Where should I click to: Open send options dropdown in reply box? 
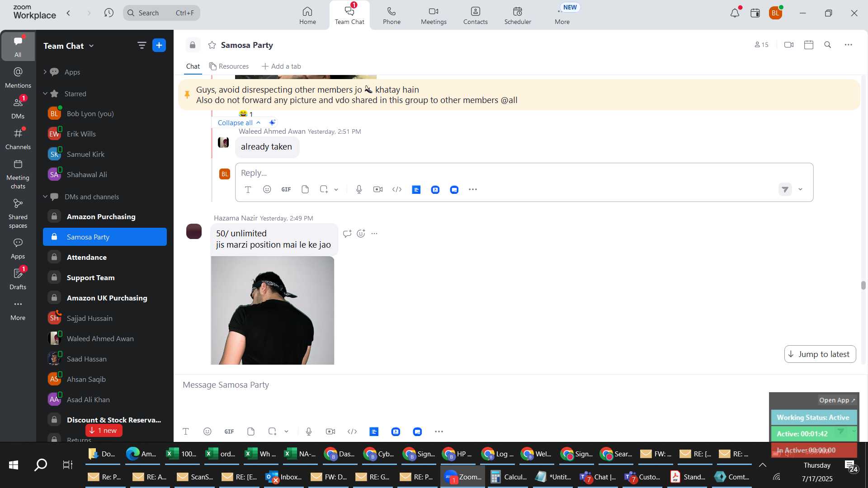(x=800, y=189)
